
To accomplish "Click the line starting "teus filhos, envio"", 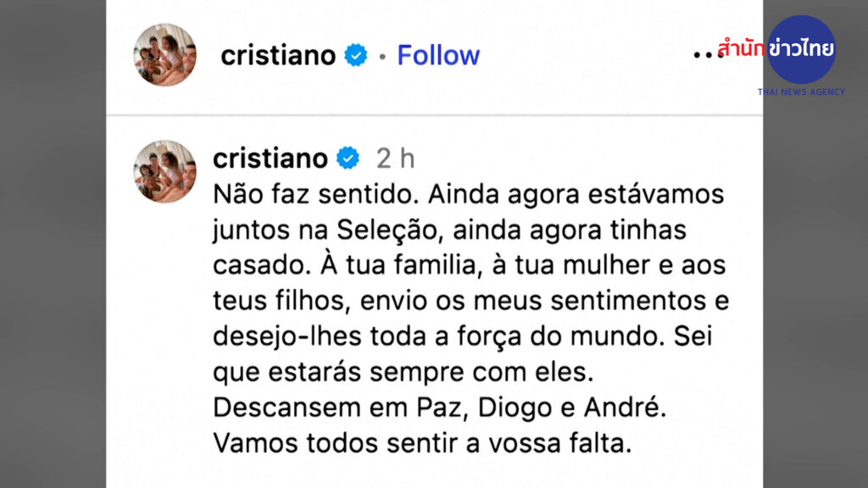I will point(470,301).
